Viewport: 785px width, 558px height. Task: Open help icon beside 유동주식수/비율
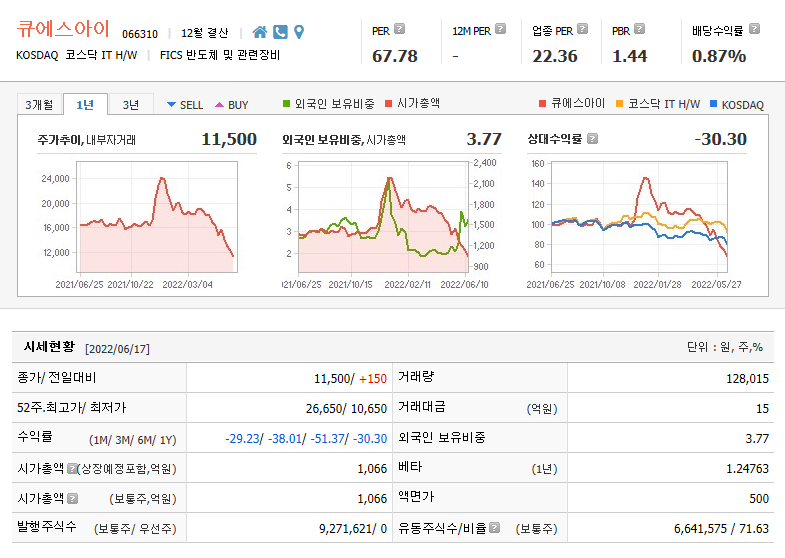(x=495, y=527)
